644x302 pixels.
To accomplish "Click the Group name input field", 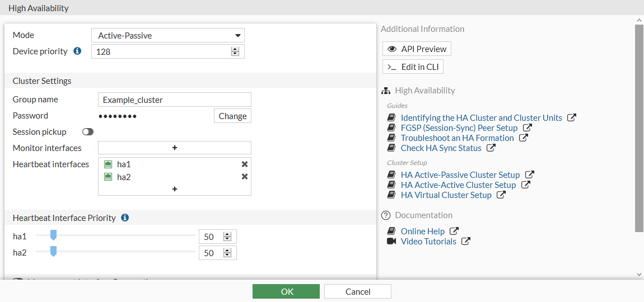I will [175, 100].
